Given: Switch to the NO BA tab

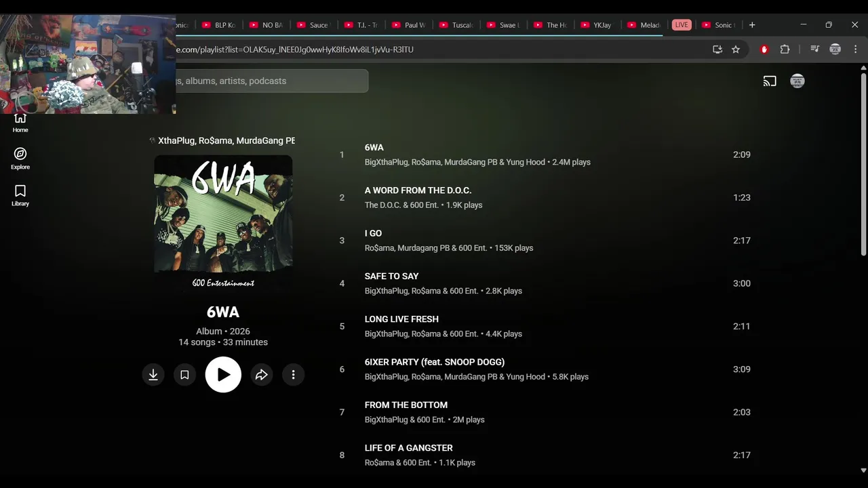Looking at the screenshot, I should coord(266,25).
